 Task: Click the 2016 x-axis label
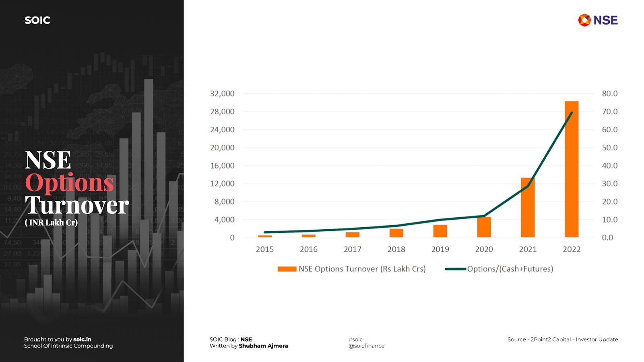[308, 249]
